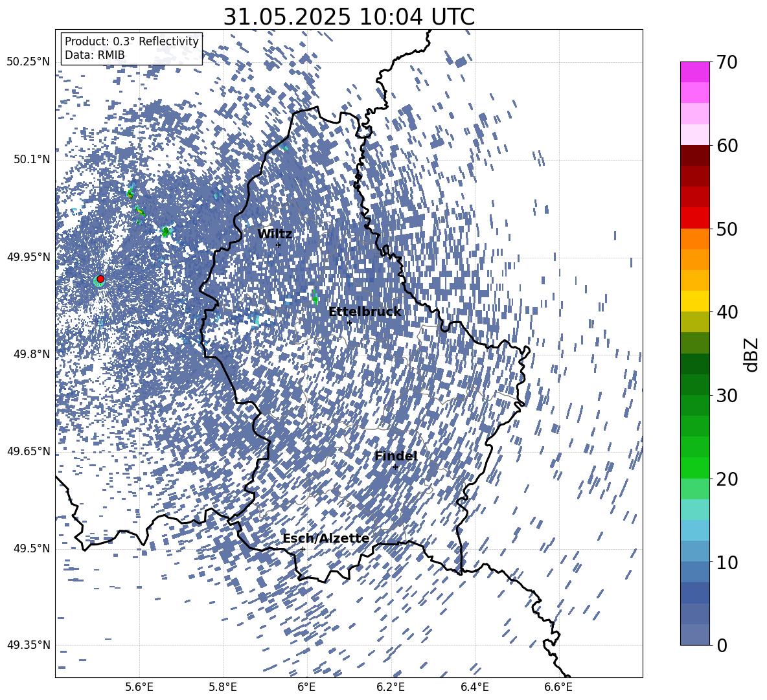Click the Esch/Alzette city label
Image resolution: width=767 pixels, height=700 pixels.
click(x=326, y=537)
